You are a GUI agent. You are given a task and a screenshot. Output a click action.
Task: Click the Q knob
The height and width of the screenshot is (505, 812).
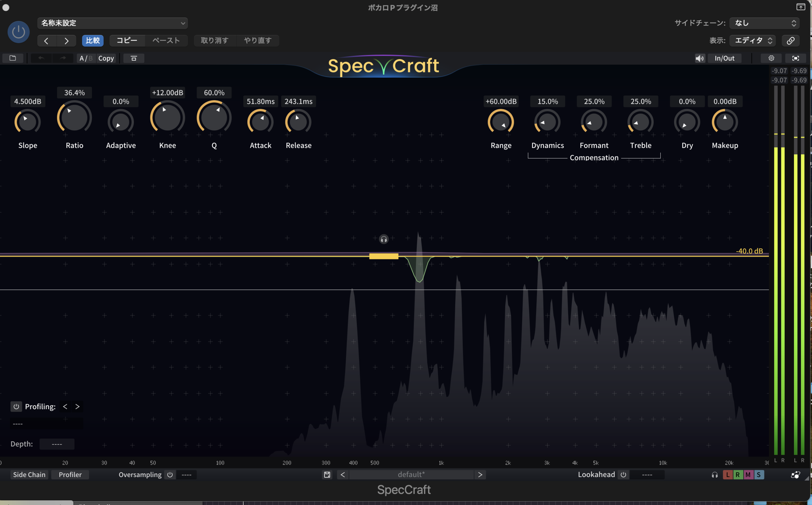tap(214, 117)
